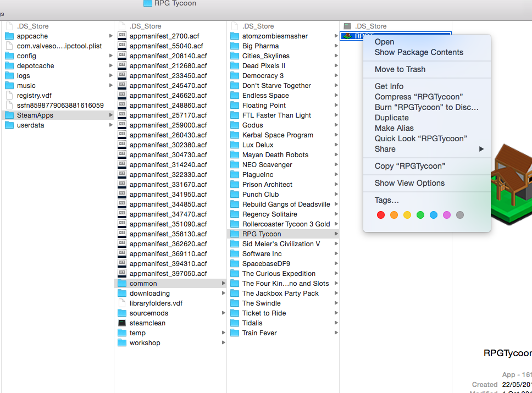Click the config folder icon
Viewport: 532px width, 393px height.
9,56
